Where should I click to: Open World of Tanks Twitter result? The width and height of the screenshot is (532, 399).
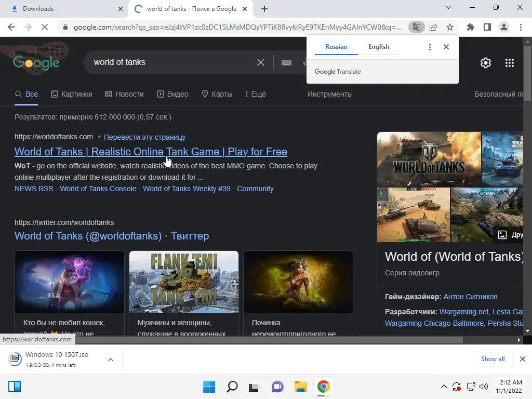pos(112,236)
